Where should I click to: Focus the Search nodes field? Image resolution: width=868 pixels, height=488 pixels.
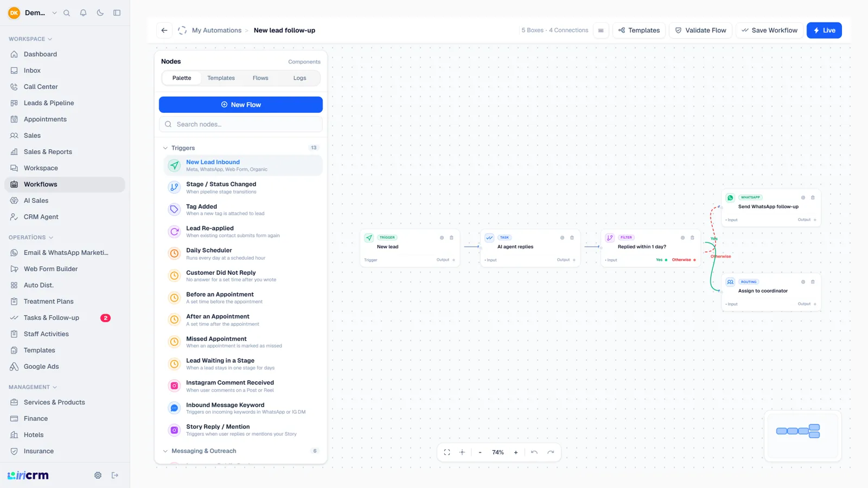[x=241, y=124]
